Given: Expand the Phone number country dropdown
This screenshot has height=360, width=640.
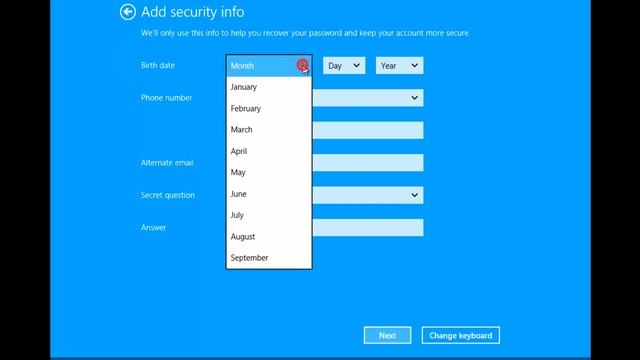Looking at the screenshot, I should point(368,98).
